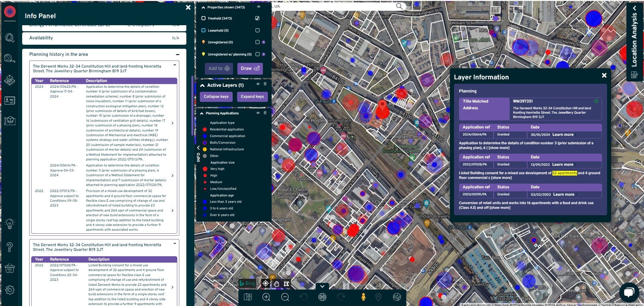
Task: Click inside the location search field
Action: [x=336, y=6]
